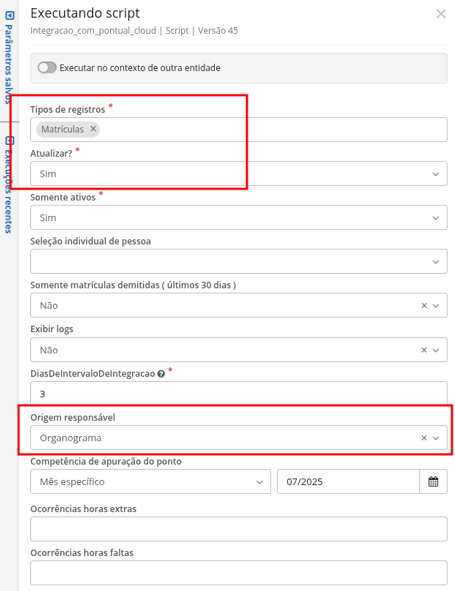The image size is (455, 591).
Task: Clear the Somente matrículas demitidas value
Action: 424,305
